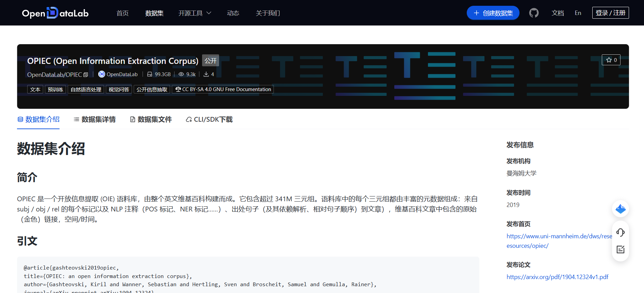Expand the 开源工具 dropdown menu

pos(195,13)
